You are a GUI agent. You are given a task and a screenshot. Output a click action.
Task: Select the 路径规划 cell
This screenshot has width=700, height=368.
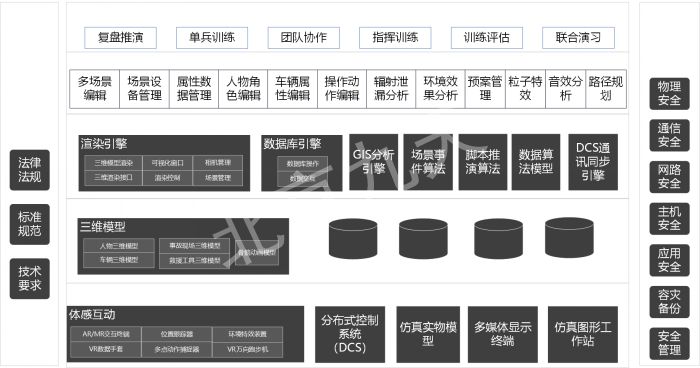pyautogui.click(x=606, y=88)
